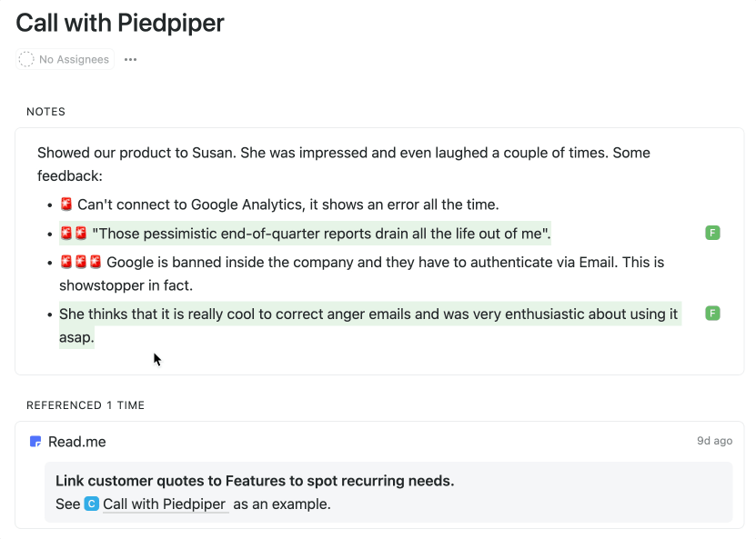Click the blue C icon before Call with Piedpiper
The height and width of the screenshot is (539, 756).
point(91,504)
